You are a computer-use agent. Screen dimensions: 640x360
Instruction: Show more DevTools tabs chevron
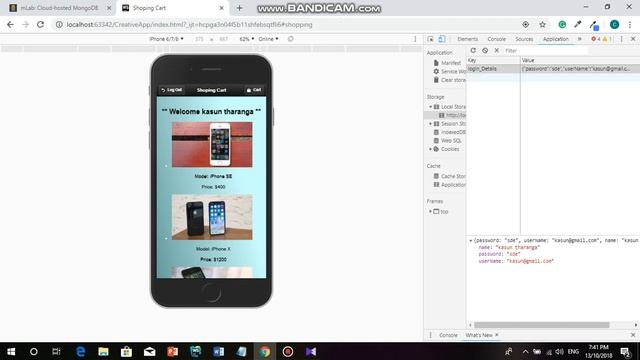[580, 39]
